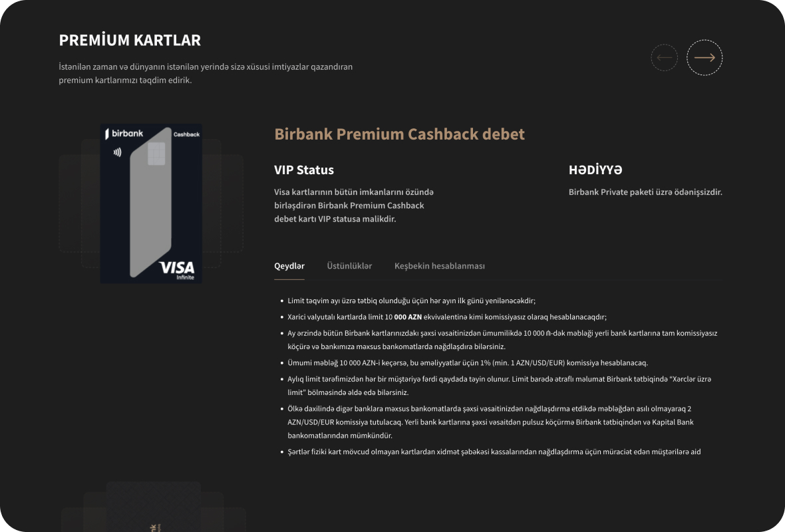Click the next card arrow button
This screenshot has width=785, height=532.
(x=705, y=58)
